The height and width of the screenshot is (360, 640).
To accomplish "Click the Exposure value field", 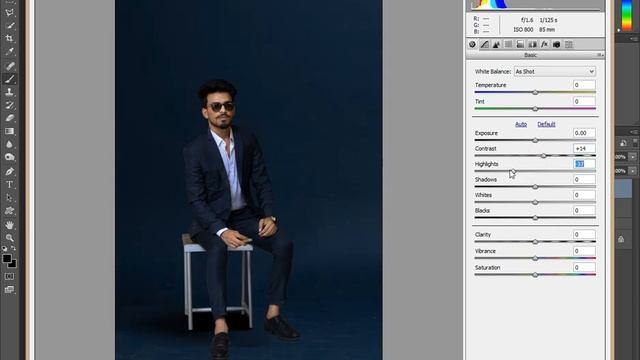I will [584, 133].
